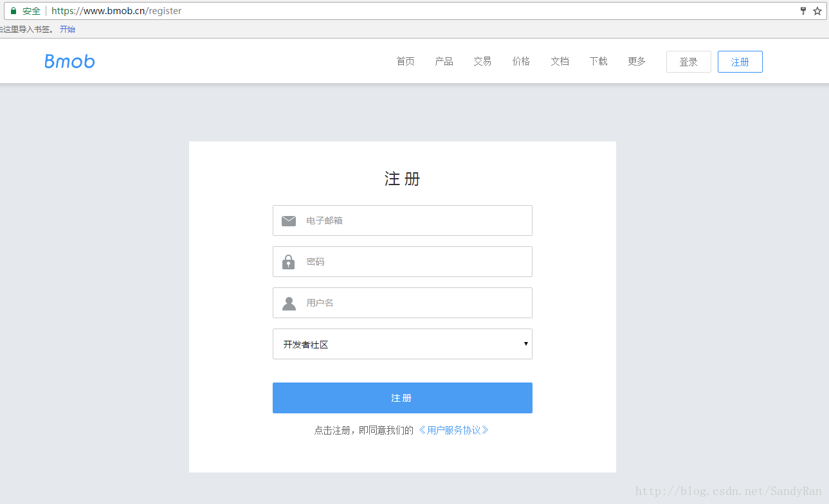Viewport: 829px width, 504px height.
Task: Click the person icon in username field
Action: coord(289,303)
